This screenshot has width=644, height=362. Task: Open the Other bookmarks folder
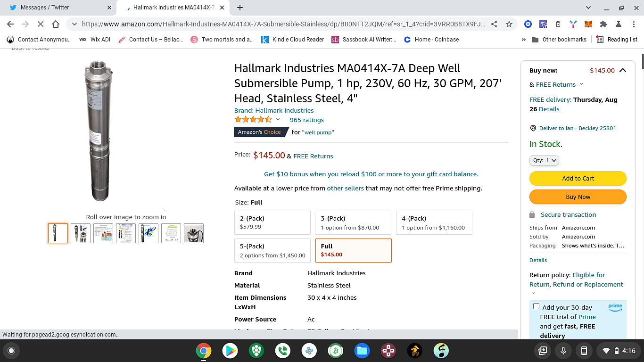(x=559, y=40)
